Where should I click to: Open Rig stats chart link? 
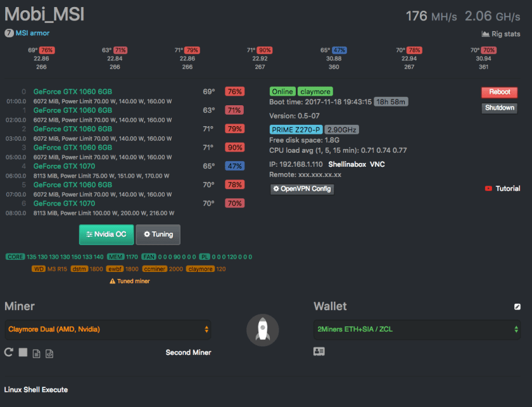(500, 34)
